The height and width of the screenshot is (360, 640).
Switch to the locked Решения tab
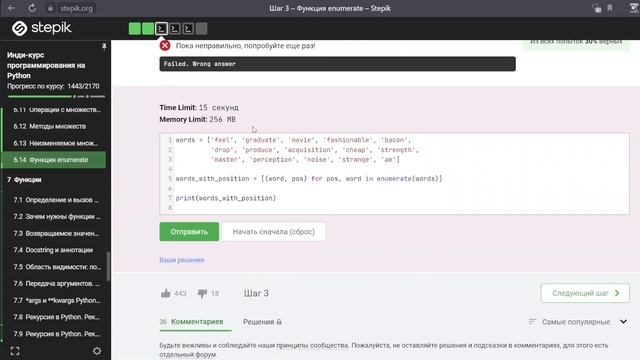[x=262, y=322]
